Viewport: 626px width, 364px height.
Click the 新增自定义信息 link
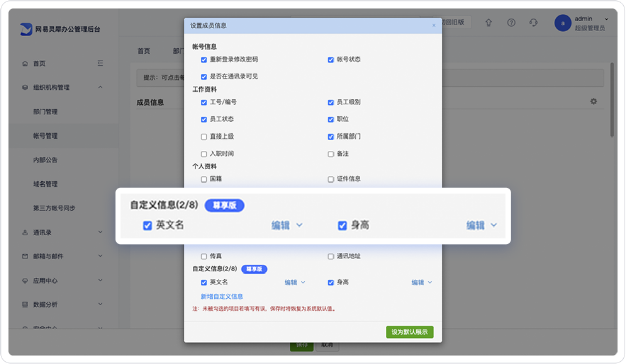(x=222, y=296)
